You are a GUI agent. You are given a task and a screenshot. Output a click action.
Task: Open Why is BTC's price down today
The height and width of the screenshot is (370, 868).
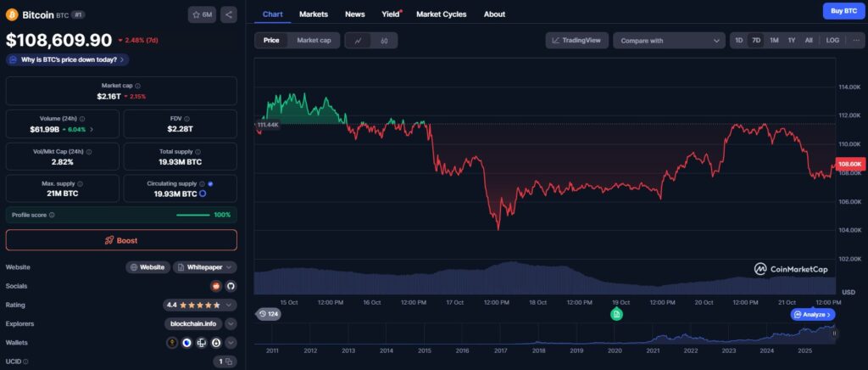(68, 59)
